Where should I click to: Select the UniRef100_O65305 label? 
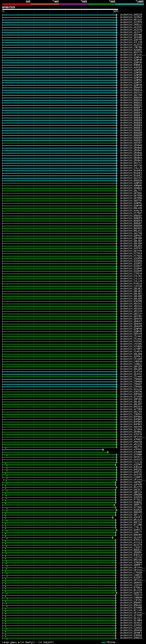point(131,334)
